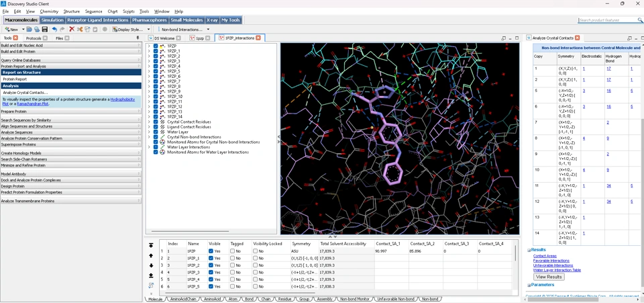Click the Save disk icon in toolbar
Image resolution: width=644 pixels, height=303 pixels.
[45, 30]
